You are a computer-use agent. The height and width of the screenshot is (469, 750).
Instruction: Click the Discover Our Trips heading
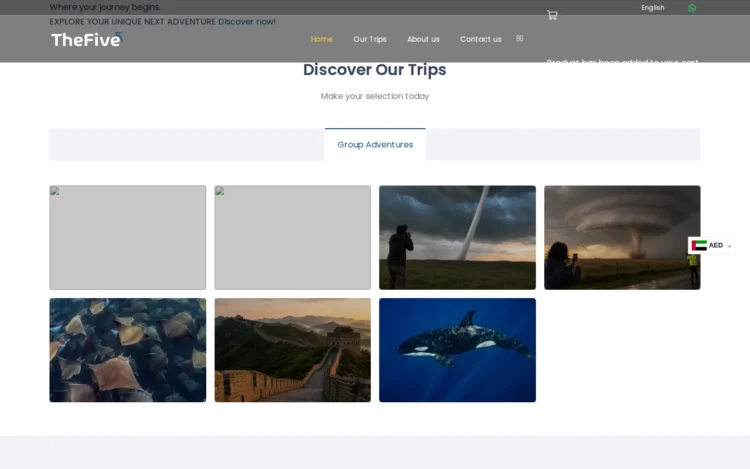pyautogui.click(x=375, y=70)
